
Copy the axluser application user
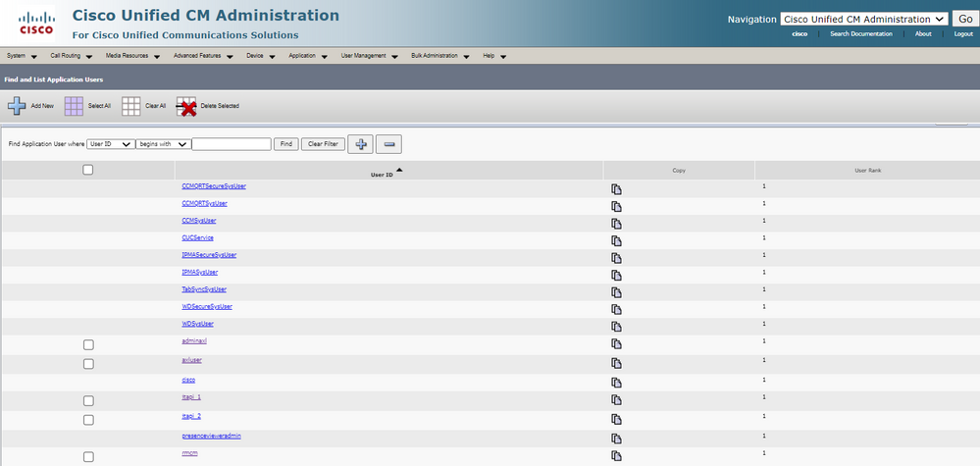(616, 363)
